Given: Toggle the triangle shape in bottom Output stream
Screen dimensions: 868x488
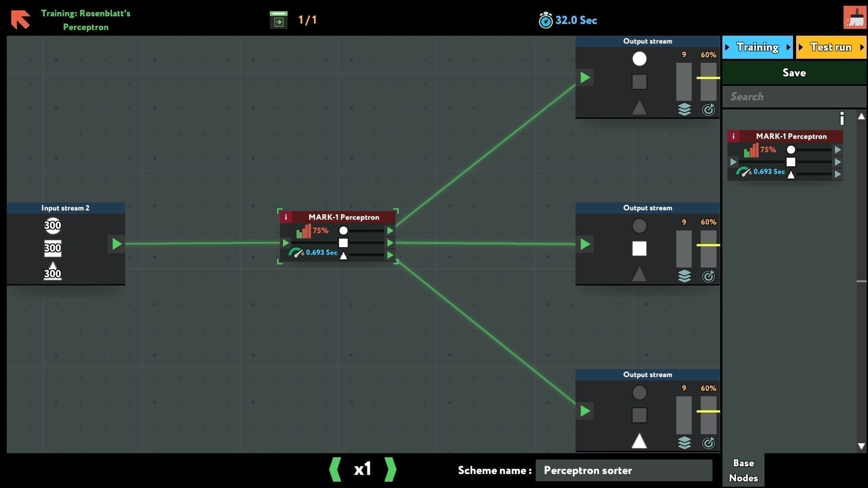Looking at the screenshot, I should tap(639, 441).
